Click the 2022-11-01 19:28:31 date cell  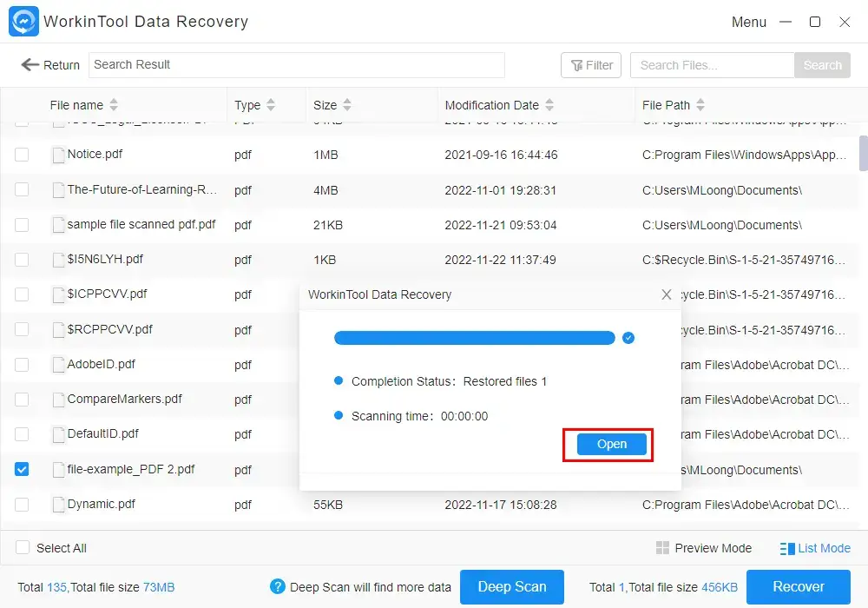point(501,190)
